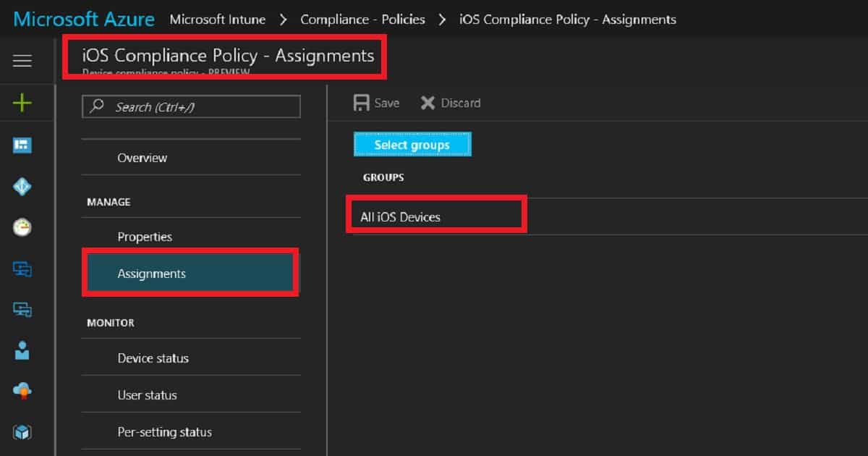Click the Save label in toolbar
Viewport: 868px width, 456px height.
[387, 103]
